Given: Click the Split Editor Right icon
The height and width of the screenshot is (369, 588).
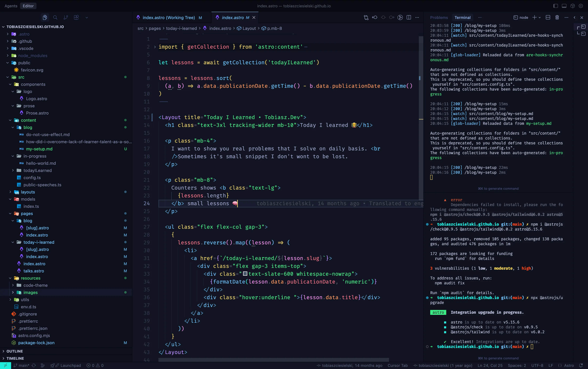Looking at the screenshot, I should click(409, 17).
